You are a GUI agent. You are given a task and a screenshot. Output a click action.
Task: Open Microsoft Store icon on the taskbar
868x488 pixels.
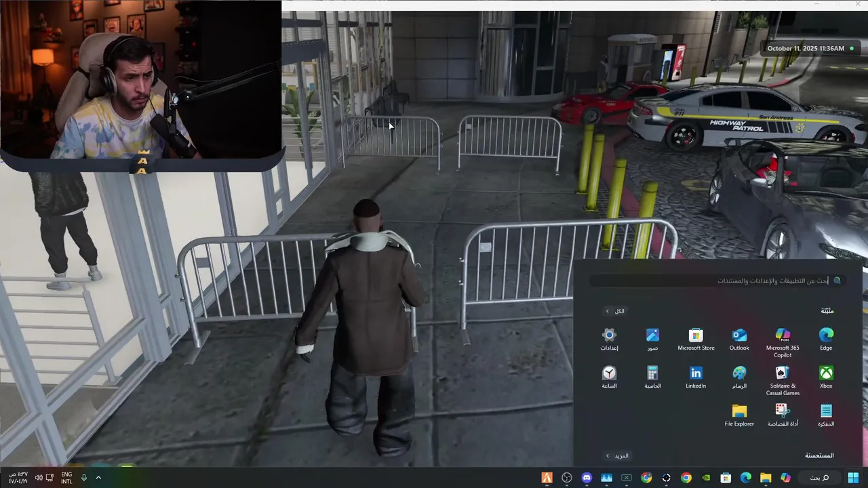click(726, 478)
